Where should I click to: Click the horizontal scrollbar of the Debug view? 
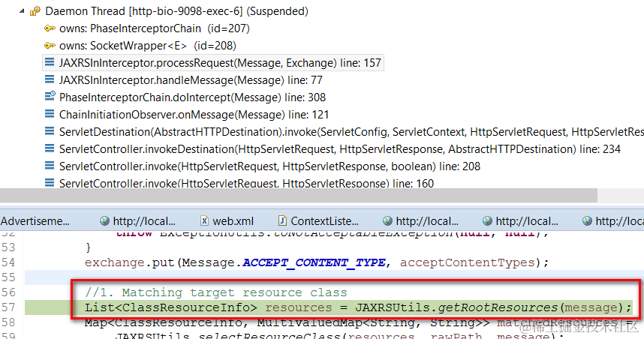(299, 195)
